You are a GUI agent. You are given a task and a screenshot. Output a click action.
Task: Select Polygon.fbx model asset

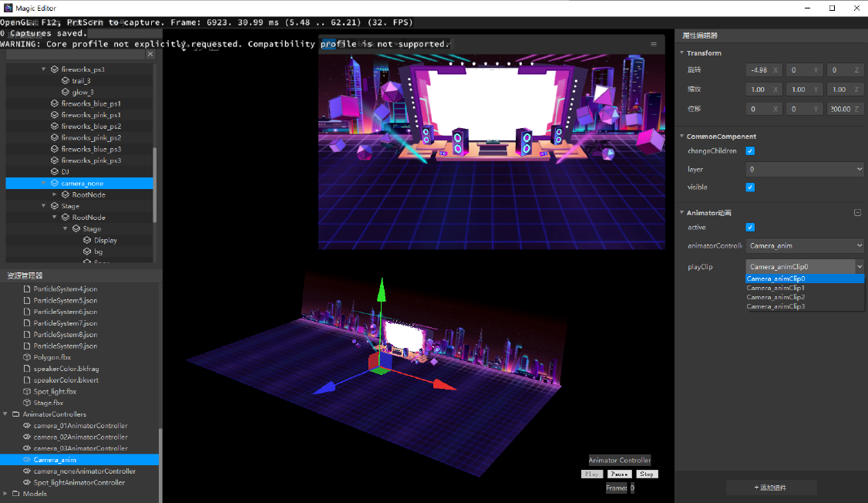click(52, 357)
